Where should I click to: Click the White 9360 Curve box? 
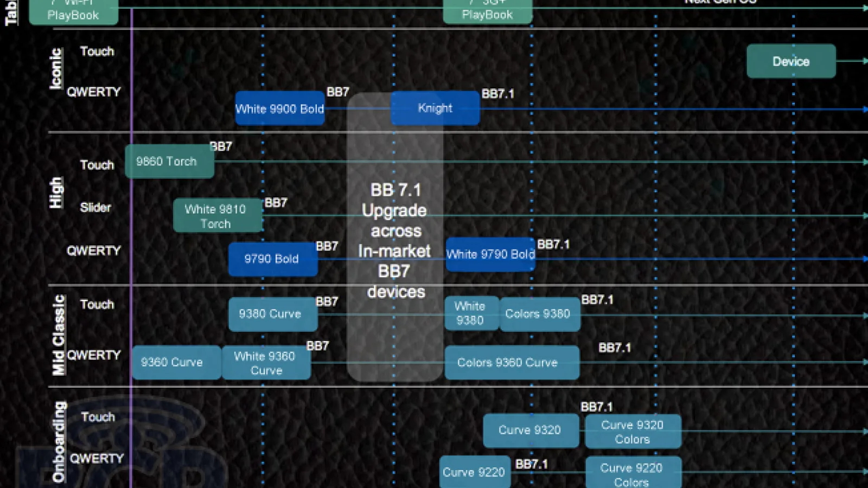(266, 363)
